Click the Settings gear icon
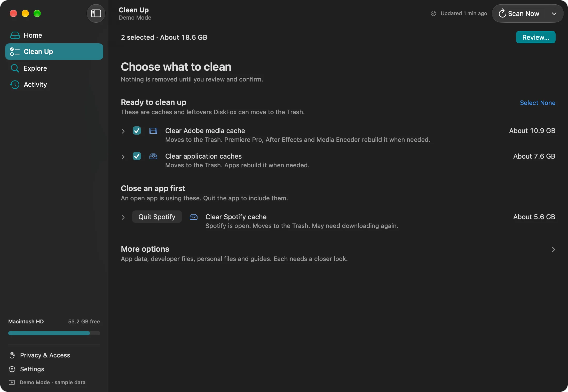 [12, 369]
